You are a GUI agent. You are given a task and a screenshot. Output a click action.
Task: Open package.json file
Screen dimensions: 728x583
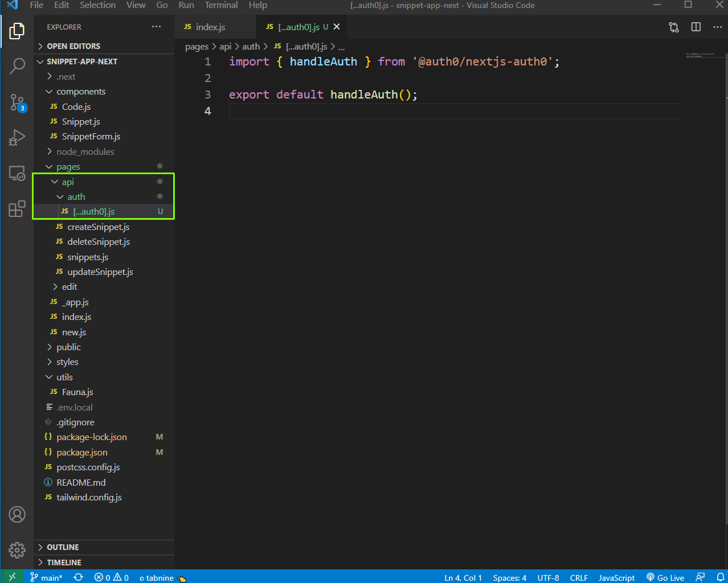104,452
